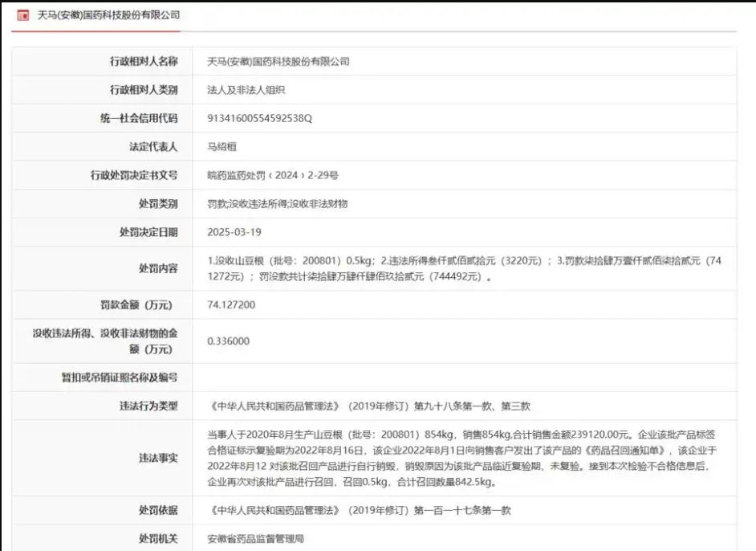
Task: Click the 行政相对人名称 label
Action: click(x=144, y=61)
